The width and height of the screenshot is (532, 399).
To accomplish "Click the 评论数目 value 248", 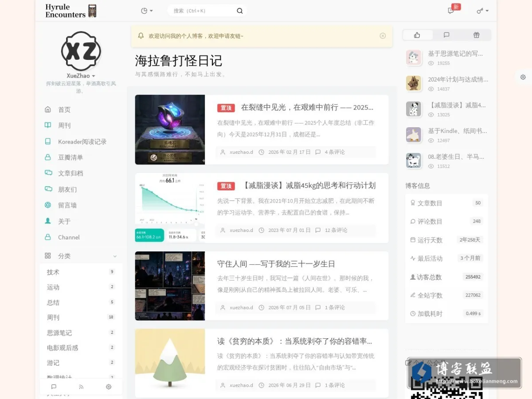I will pos(477,221).
